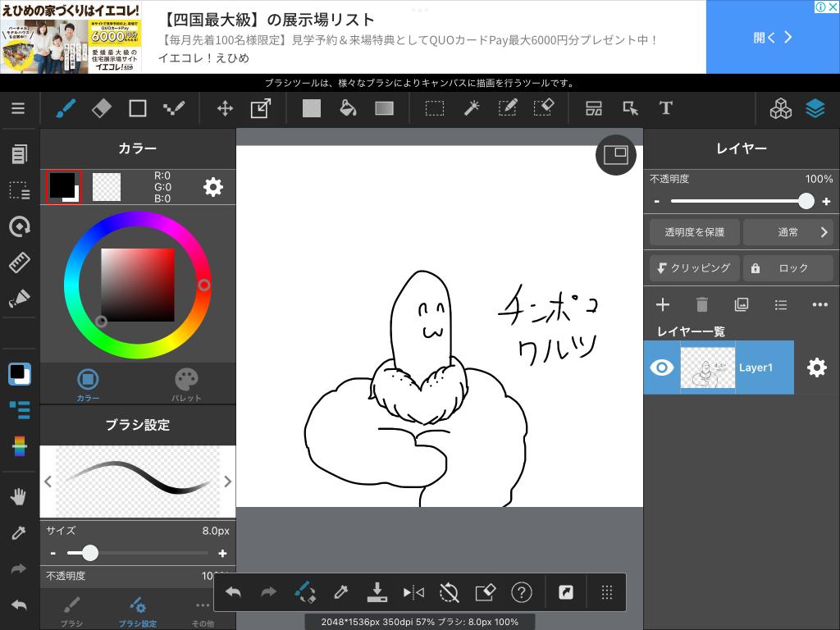Click the 開く button in the ad
840x630 pixels.
(x=773, y=37)
